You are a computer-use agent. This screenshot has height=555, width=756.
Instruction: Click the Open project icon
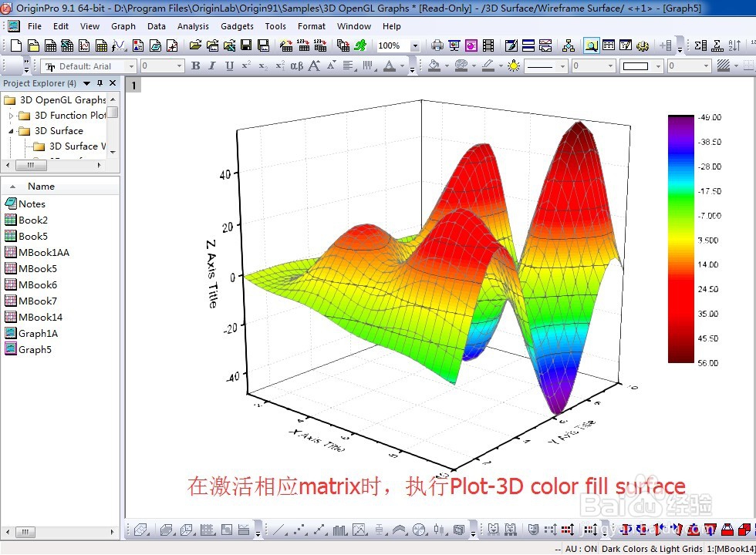195,45
